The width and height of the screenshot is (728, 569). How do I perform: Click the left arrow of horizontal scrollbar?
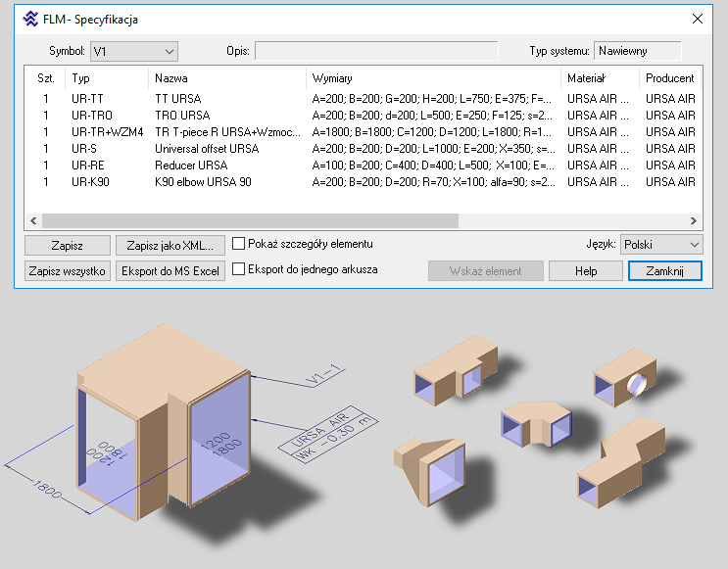coord(33,221)
